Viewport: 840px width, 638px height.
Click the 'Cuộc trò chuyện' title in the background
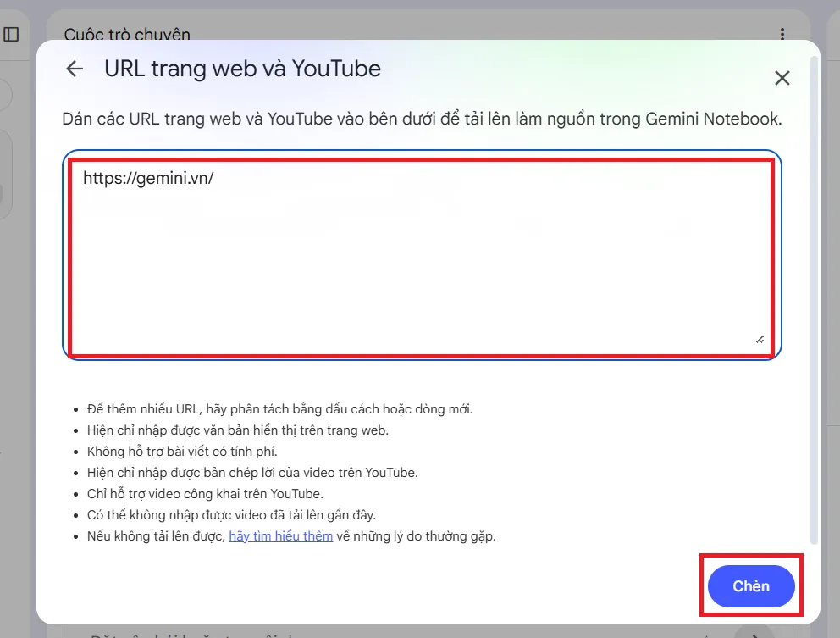click(127, 34)
